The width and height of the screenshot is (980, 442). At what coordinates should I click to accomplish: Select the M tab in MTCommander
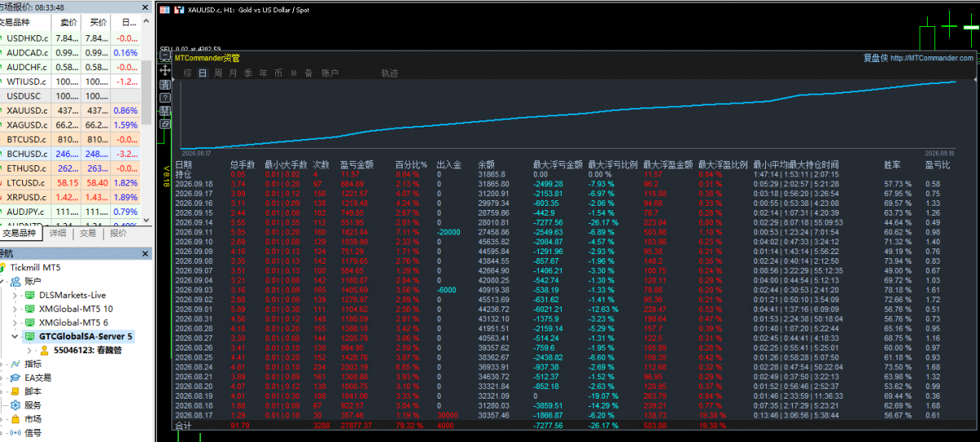tap(293, 73)
